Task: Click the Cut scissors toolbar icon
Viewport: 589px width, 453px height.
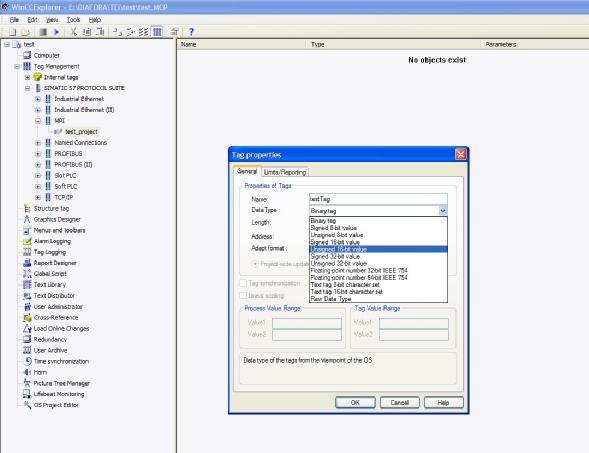Action: coord(74,32)
